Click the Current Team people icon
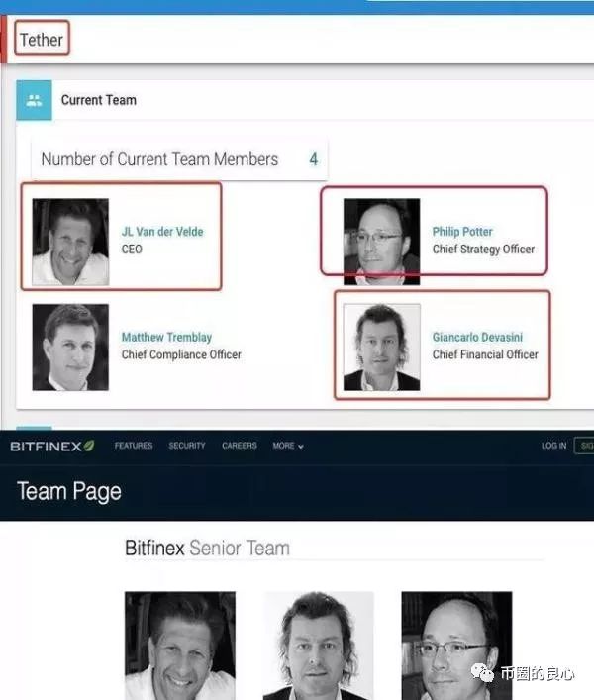 [34, 100]
